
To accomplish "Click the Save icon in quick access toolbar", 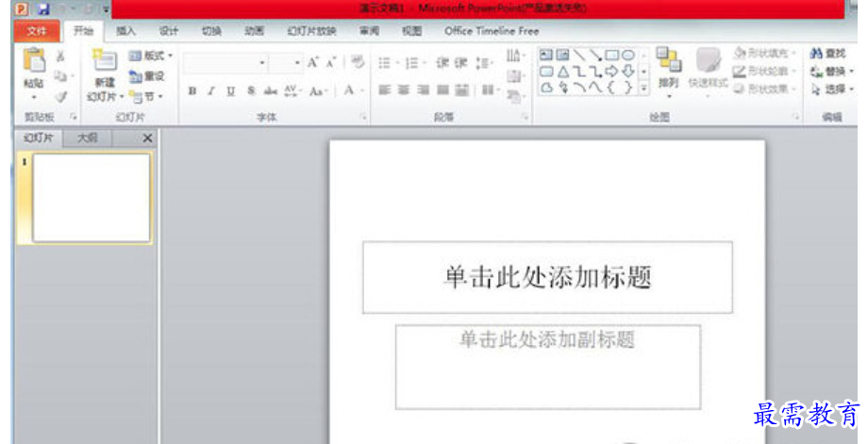I will (x=42, y=8).
